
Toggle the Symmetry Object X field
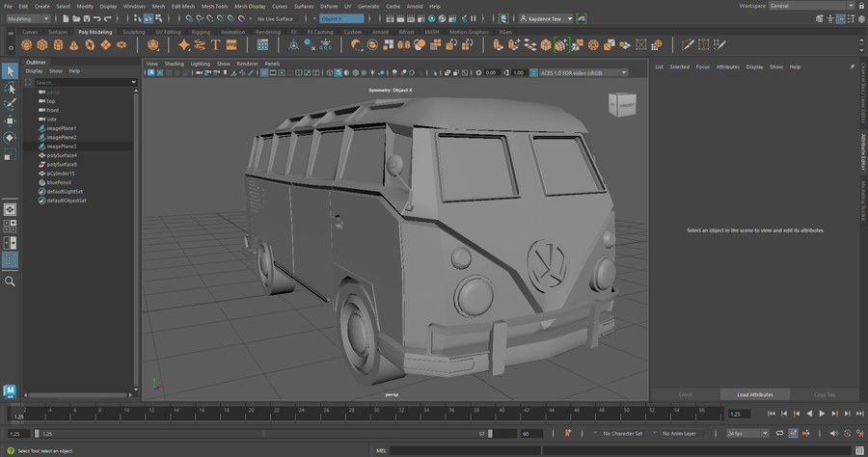pos(341,18)
